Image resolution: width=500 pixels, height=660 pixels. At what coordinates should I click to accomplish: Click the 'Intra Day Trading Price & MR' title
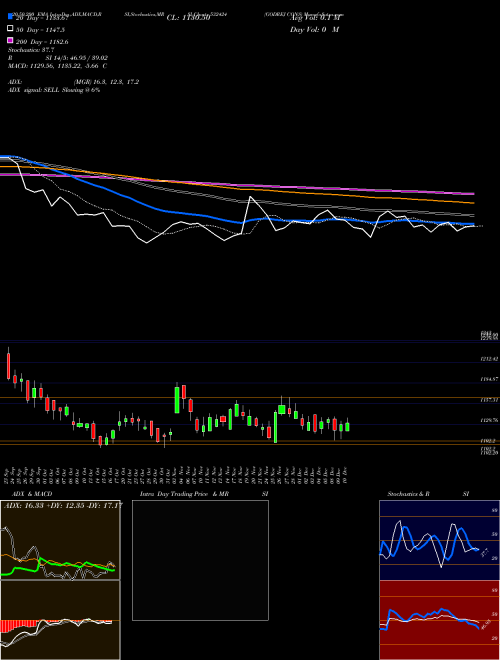[x=184, y=494]
